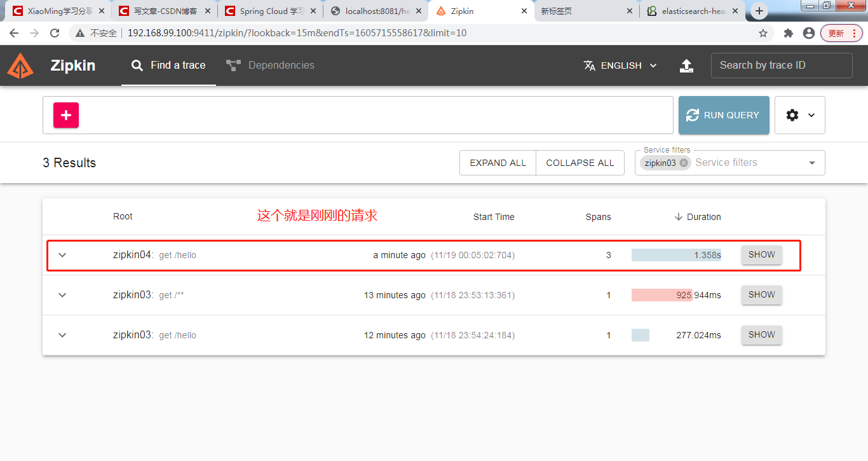Close the Zipkin browser tab
Image resolution: width=868 pixels, height=461 pixels.
coord(524,11)
